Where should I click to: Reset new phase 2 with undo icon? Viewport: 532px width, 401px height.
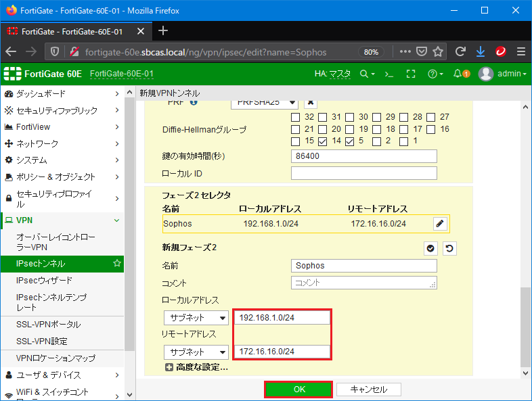[x=449, y=248]
